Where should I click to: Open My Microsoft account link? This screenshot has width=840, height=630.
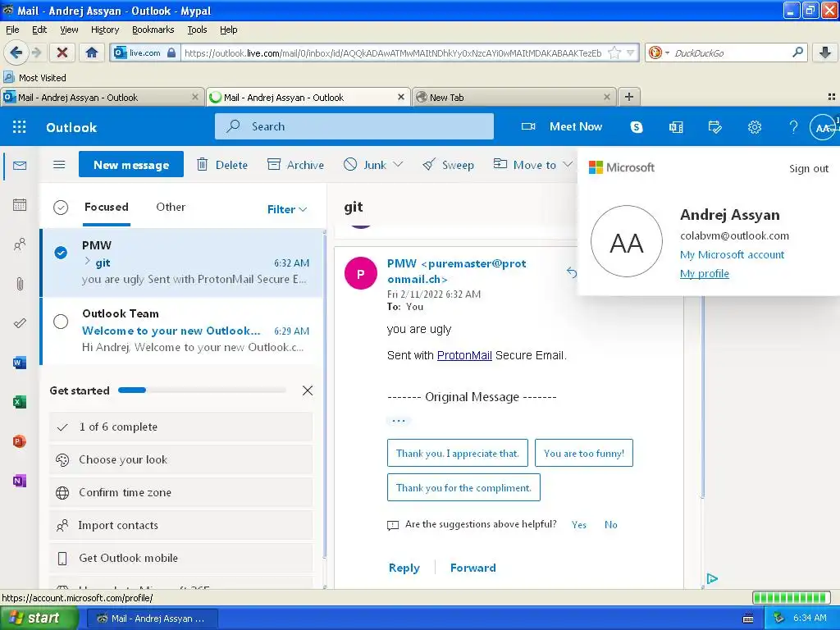(733, 255)
